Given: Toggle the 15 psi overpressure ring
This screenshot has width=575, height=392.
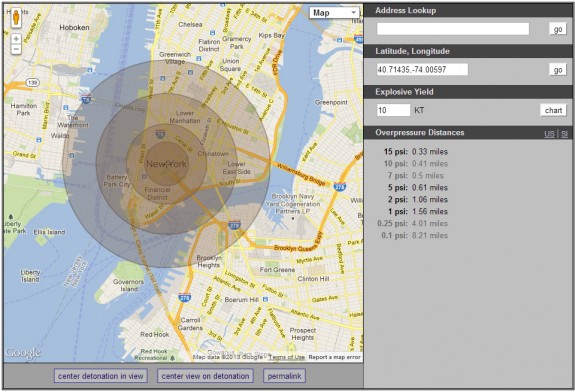Looking at the screenshot, I should (x=415, y=151).
